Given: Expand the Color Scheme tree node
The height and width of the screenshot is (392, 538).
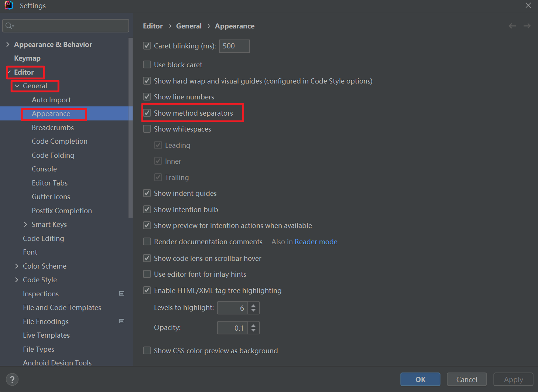Looking at the screenshot, I should (x=17, y=266).
